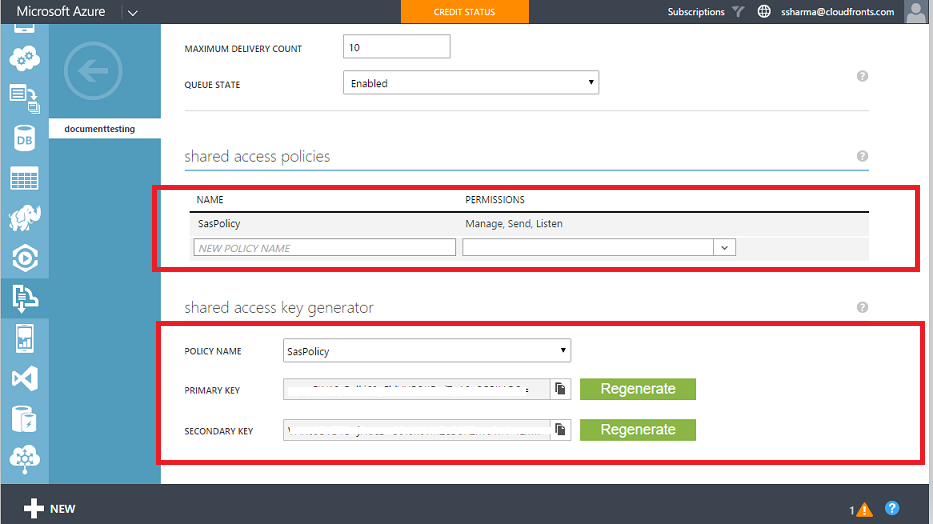Expand the new policy permissions dropdown

click(724, 247)
